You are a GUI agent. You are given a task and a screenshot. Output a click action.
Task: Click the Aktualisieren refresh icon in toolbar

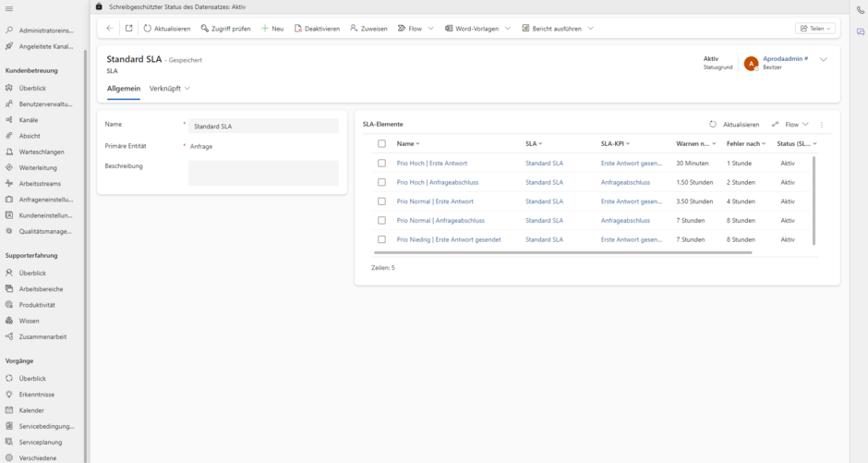(x=148, y=29)
